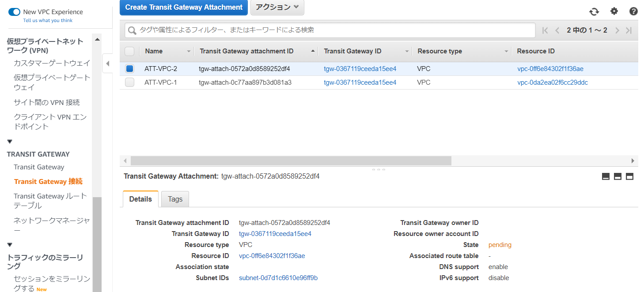
Task: Maximize the details pane icon
Action: point(630,176)
